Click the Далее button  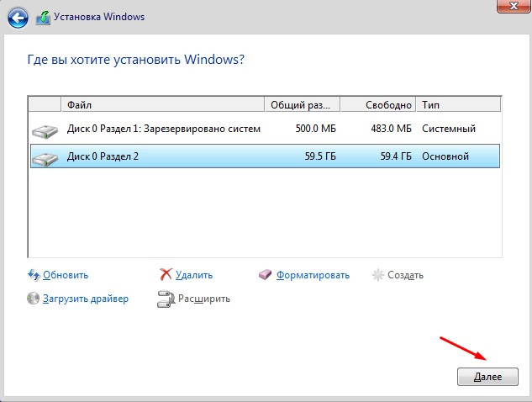pos(487,377)
